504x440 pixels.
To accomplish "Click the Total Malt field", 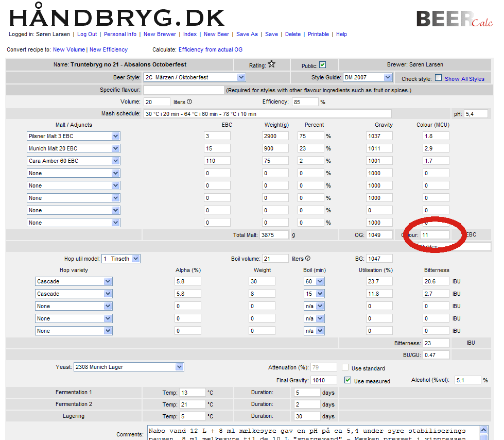I will (x=274, y=235).
